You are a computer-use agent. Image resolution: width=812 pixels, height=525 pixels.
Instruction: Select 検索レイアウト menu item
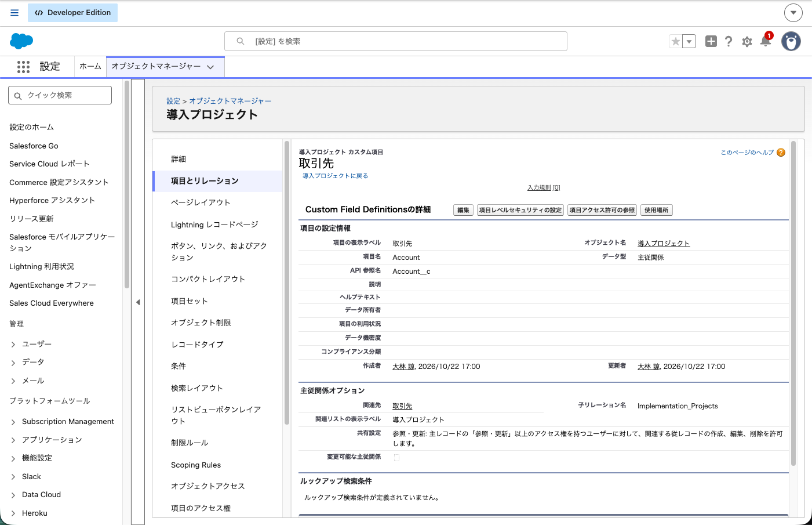(197, 388)
